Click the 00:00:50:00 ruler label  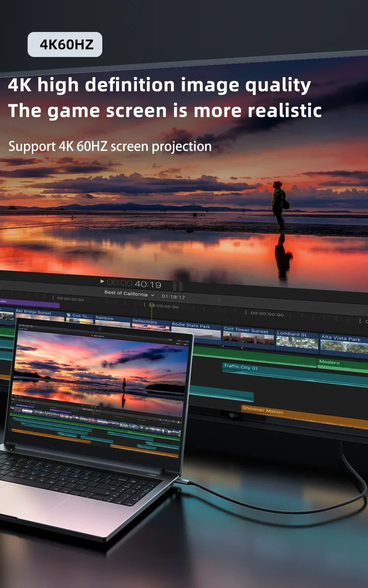click(267, 314)
